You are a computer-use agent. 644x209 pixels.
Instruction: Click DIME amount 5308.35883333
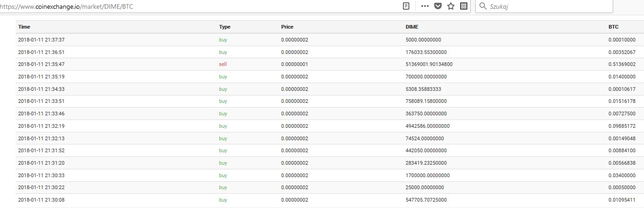pos(423,89)
